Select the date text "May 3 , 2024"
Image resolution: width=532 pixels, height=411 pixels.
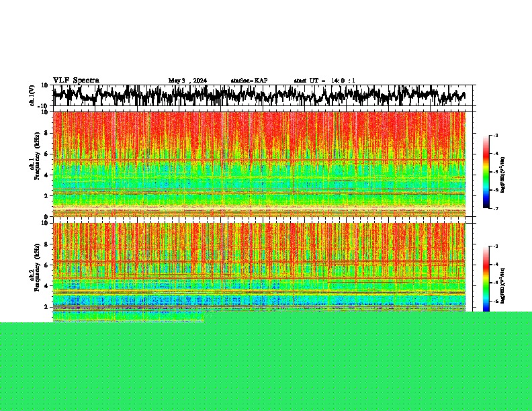pyautogui.click(x=187, y=81)
